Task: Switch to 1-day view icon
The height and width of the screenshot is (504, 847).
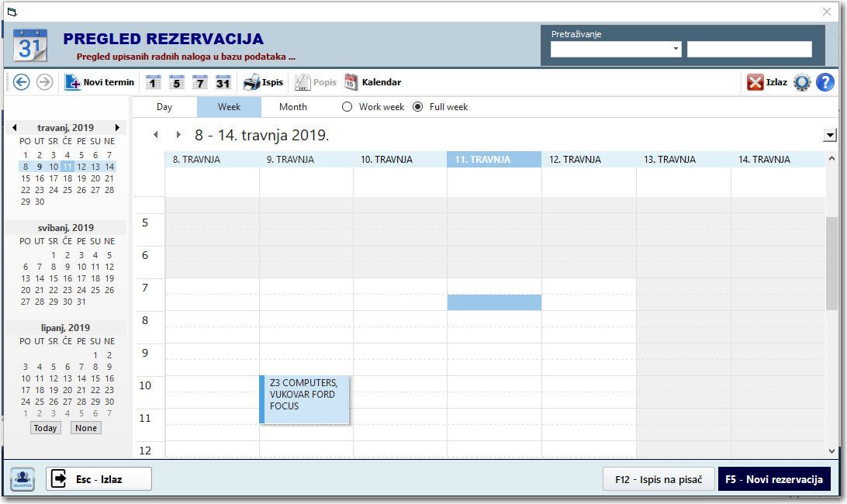Action: coord(154,82)
